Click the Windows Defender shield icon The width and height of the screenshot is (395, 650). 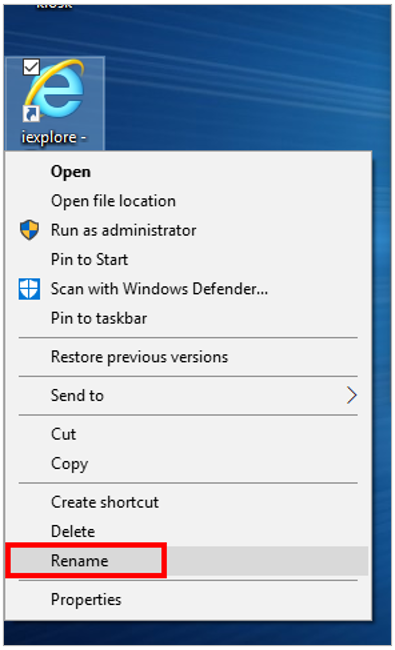(29, 289)
